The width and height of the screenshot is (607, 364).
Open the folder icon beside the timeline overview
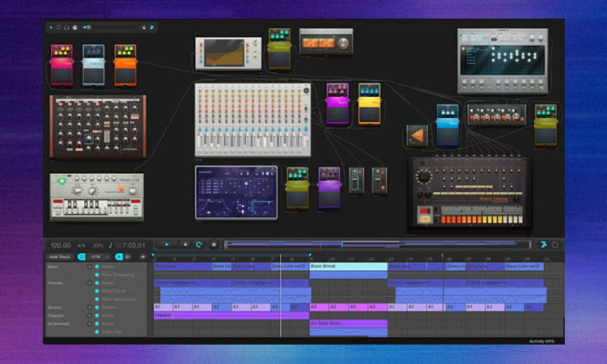pos(555,244)
